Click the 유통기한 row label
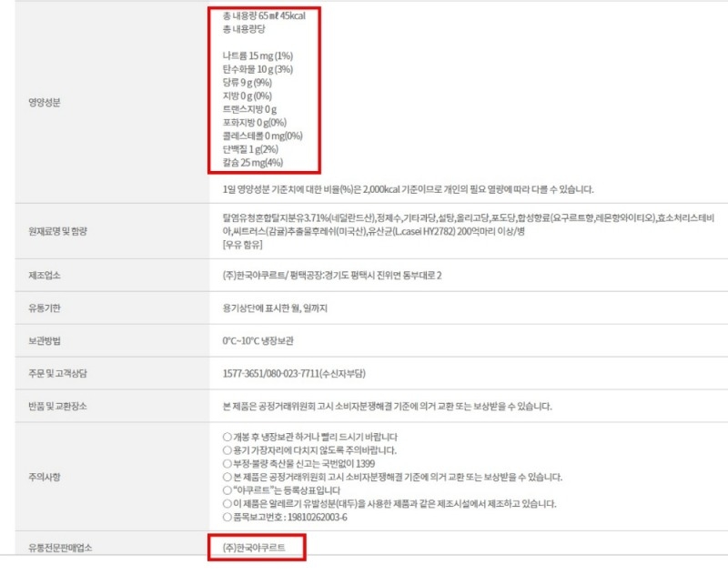728x575 pixels. click(44, 308)
